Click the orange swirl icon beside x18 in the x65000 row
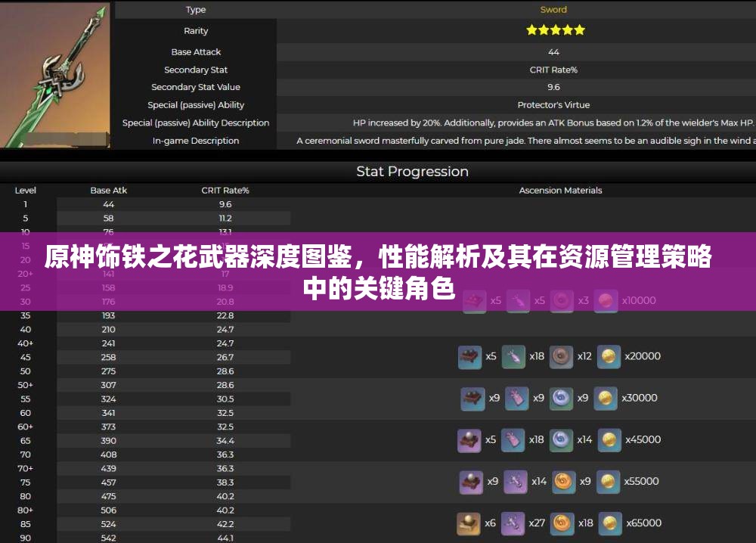756x543 pixels. click(562, 523)
